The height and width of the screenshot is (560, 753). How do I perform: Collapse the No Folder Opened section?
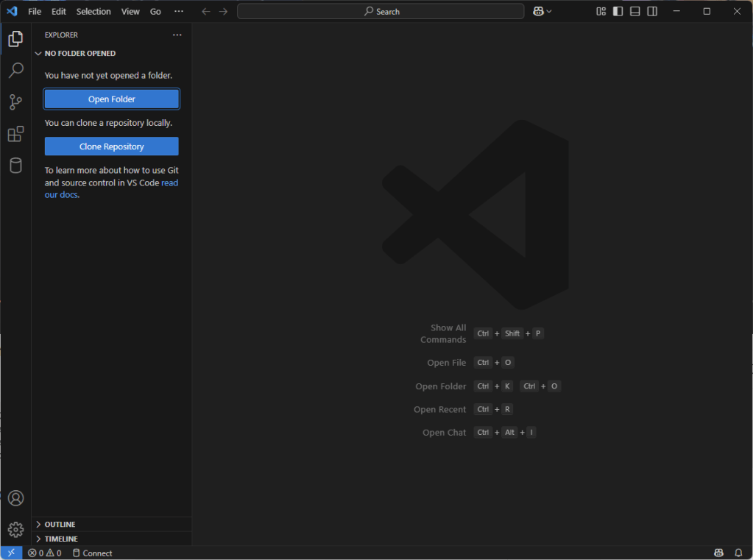(x=79, y=53)
